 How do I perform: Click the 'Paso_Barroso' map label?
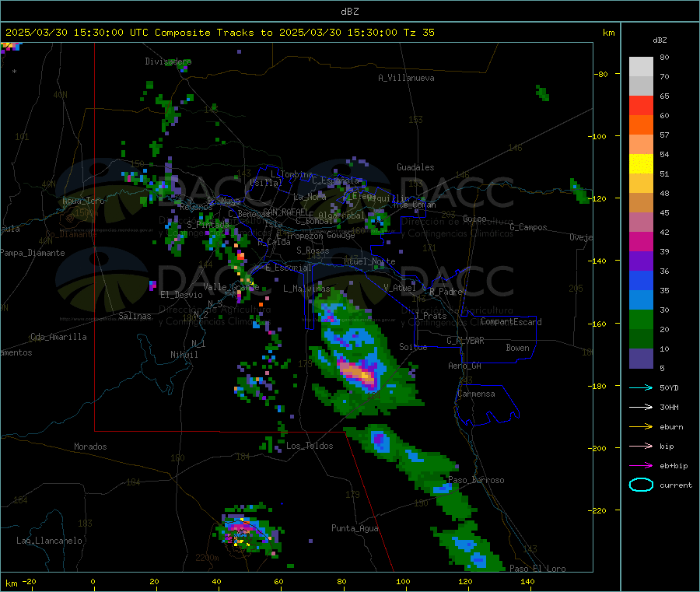point(476,480)
